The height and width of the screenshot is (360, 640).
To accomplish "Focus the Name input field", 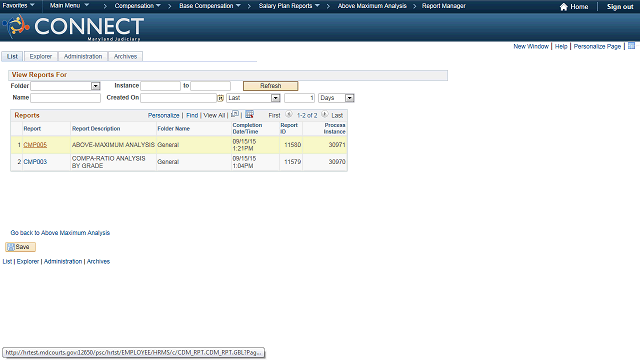I will 65,98.
